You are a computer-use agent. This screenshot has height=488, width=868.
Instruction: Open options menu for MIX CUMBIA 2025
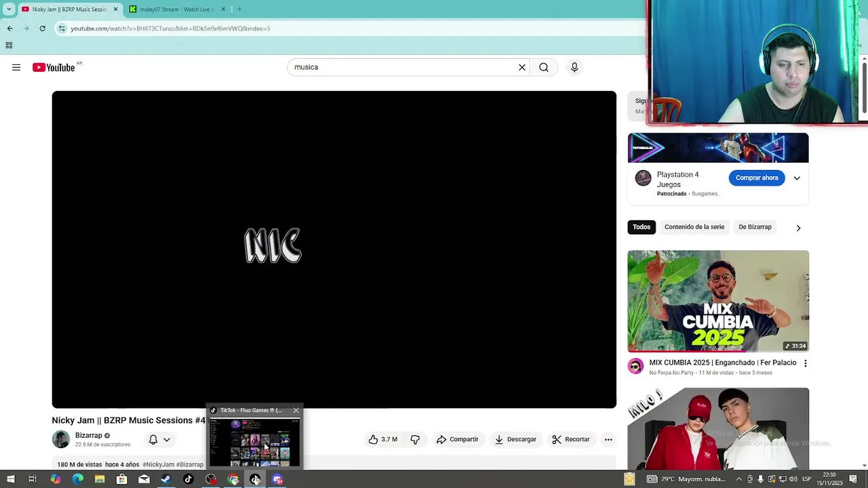(805, 363)
